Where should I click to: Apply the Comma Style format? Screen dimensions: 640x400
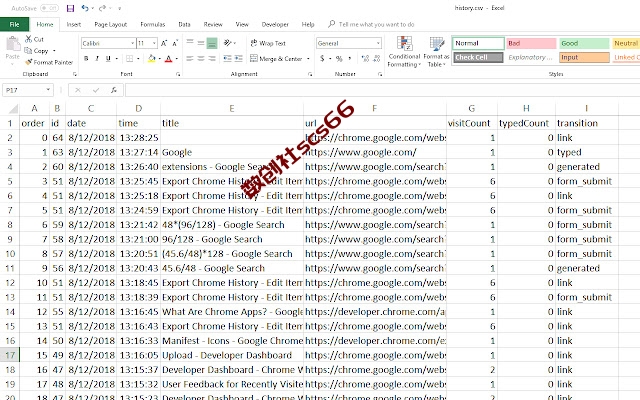point(350,59)
